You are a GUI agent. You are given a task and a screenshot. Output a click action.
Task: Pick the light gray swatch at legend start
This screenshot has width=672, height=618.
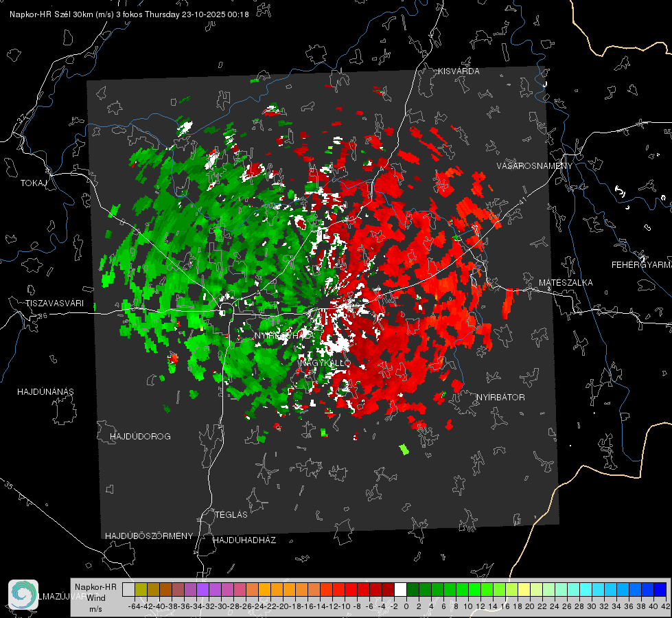(x=128, y=589)
